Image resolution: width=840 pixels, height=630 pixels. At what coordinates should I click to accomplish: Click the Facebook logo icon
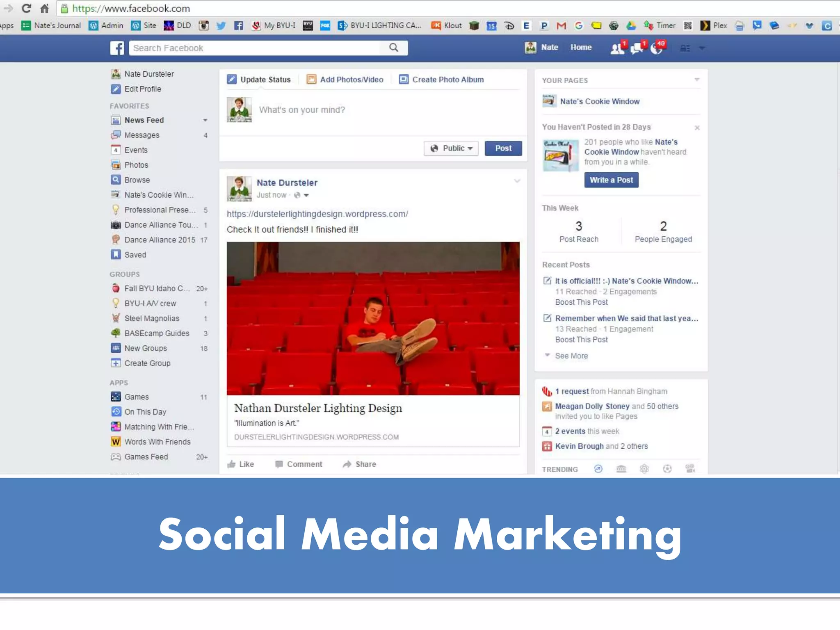pyautogui.click(x=117, y=48)
